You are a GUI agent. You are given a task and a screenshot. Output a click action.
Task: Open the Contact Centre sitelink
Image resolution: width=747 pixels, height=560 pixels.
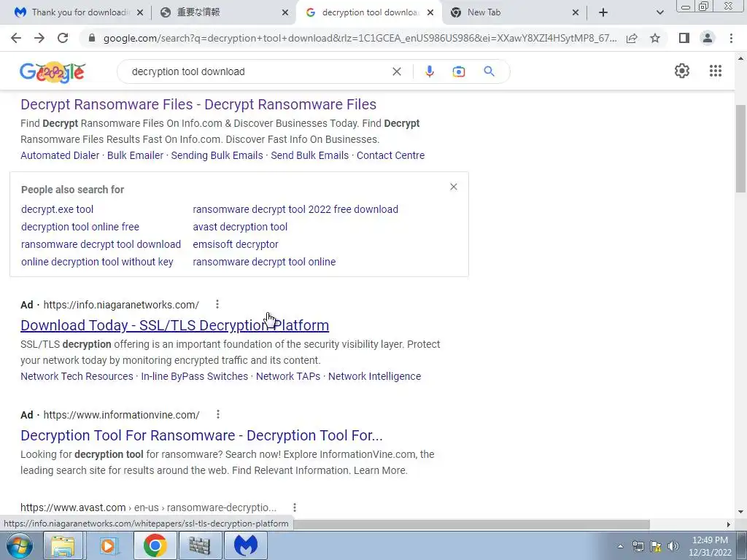(x=391, y=155)
